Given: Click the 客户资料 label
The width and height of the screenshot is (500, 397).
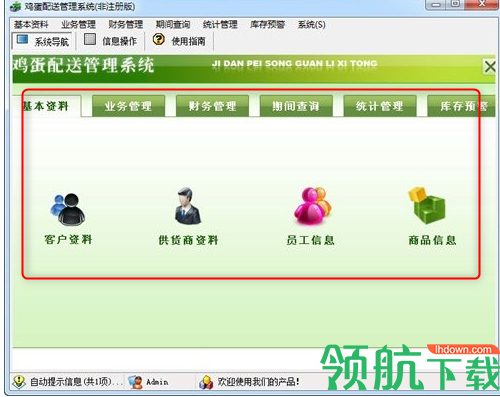Looking at the screenshot, I should [x=68, y=239].
